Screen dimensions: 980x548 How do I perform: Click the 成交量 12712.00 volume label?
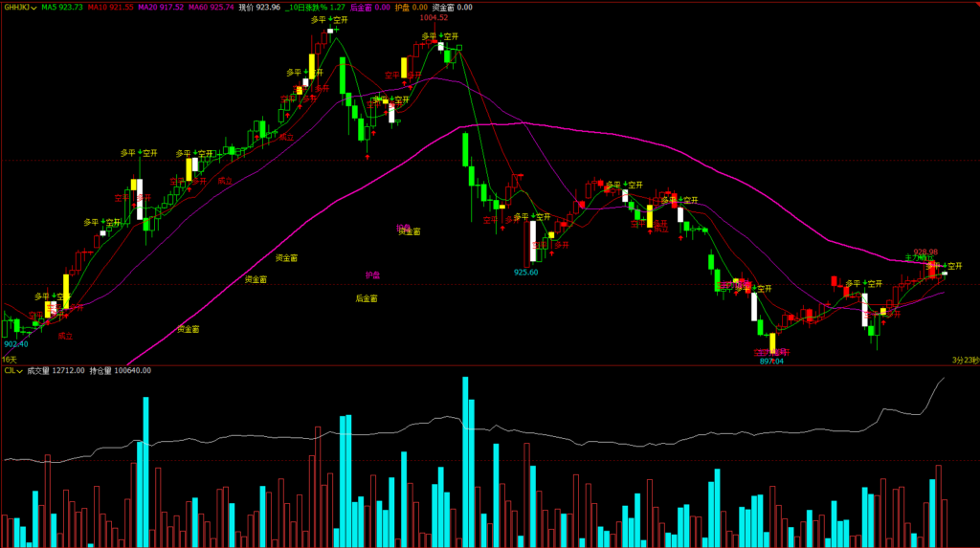tap(56, 370)
